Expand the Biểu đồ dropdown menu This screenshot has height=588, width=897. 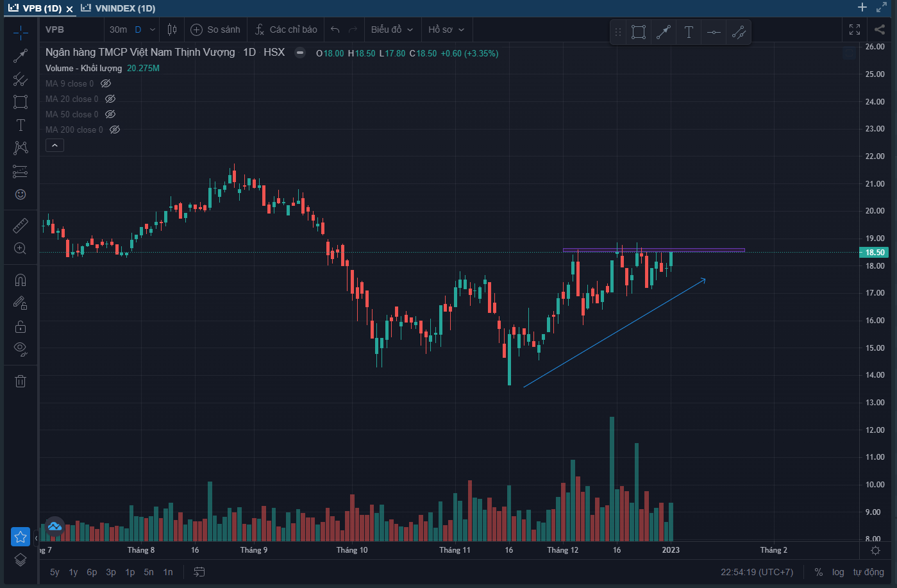pos(392,29)
